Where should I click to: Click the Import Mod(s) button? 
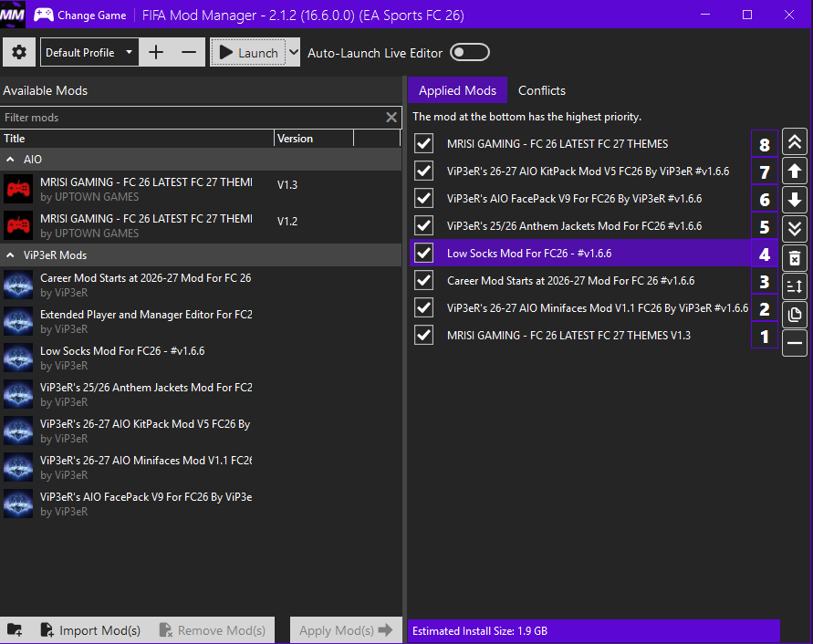(x=90, y=630)
